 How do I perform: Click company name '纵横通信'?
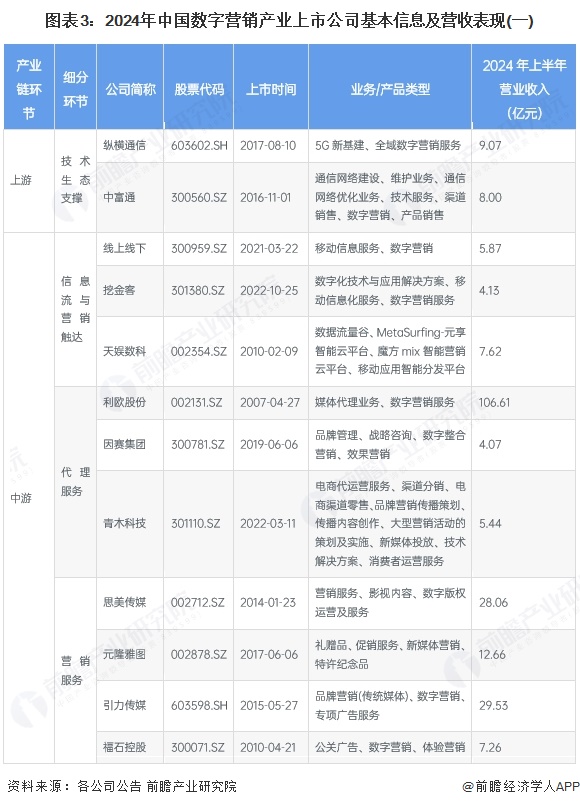[x=124, y=146]
